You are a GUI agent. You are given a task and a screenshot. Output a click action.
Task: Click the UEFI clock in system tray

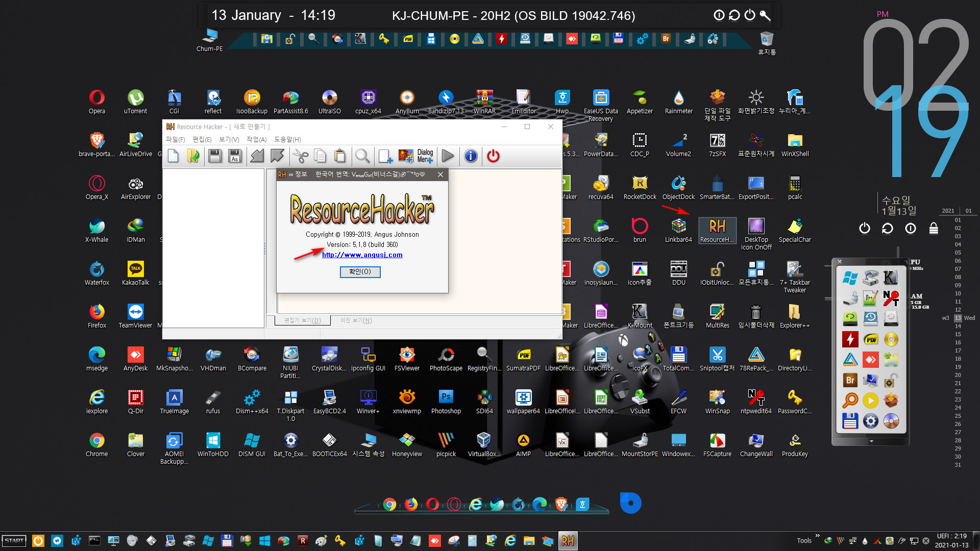951,541
